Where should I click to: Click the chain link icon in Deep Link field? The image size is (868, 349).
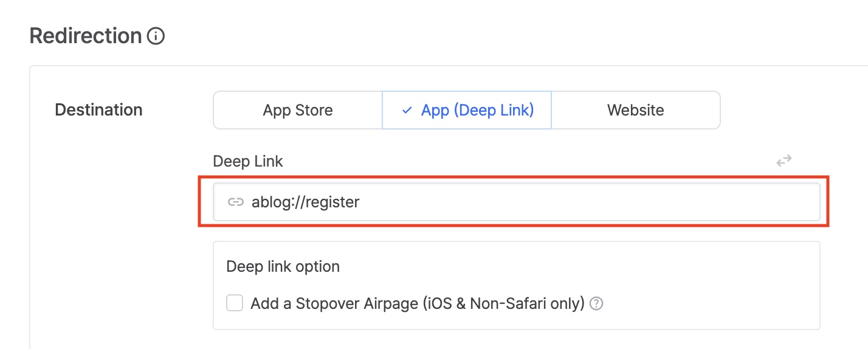235,202
